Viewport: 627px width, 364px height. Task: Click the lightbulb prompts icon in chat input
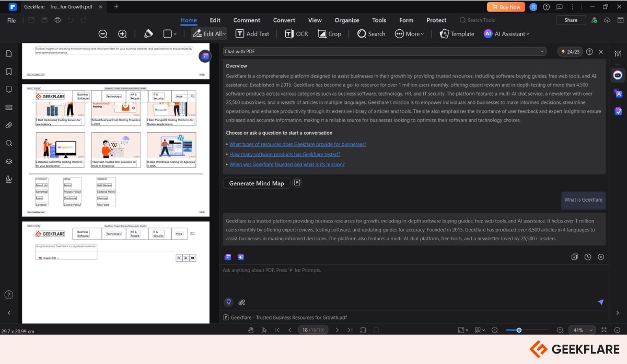coord(228,302)
